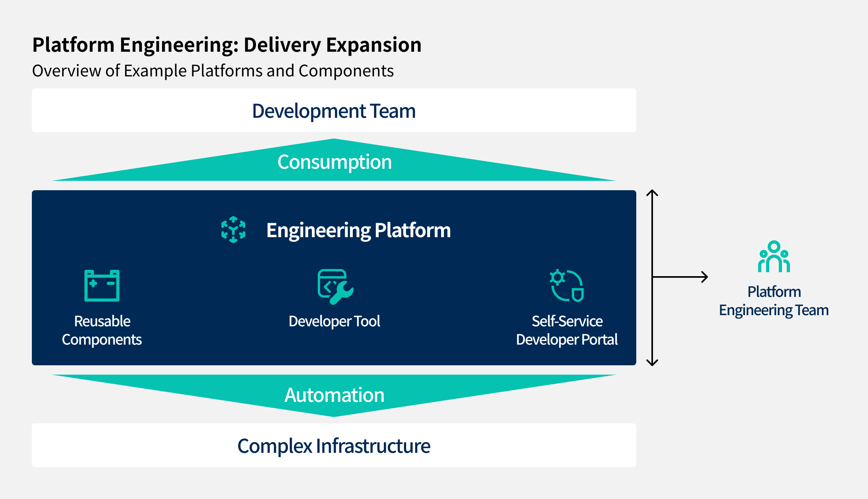Click the Overview of Example Platforms subtitle
The height and width of the screenshot is (499, 868).
coord(213,71)
